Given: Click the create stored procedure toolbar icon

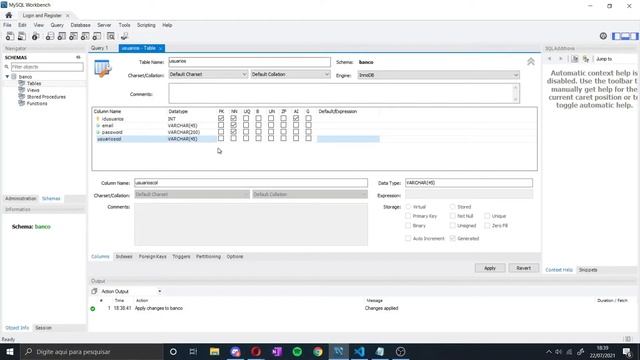Looking at the screenshot, I should 85,36.
